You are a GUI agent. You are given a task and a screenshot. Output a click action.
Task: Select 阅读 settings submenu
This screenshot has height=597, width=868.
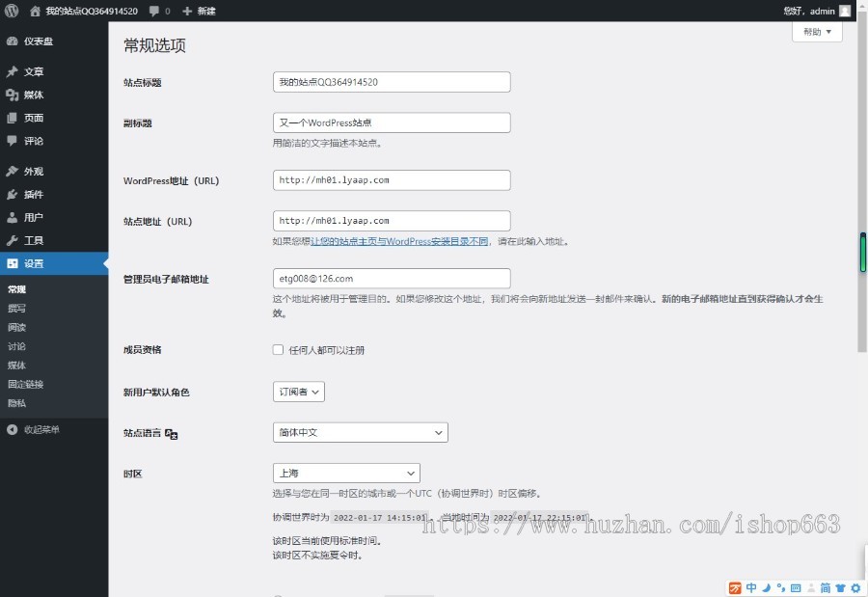[16, 327]
